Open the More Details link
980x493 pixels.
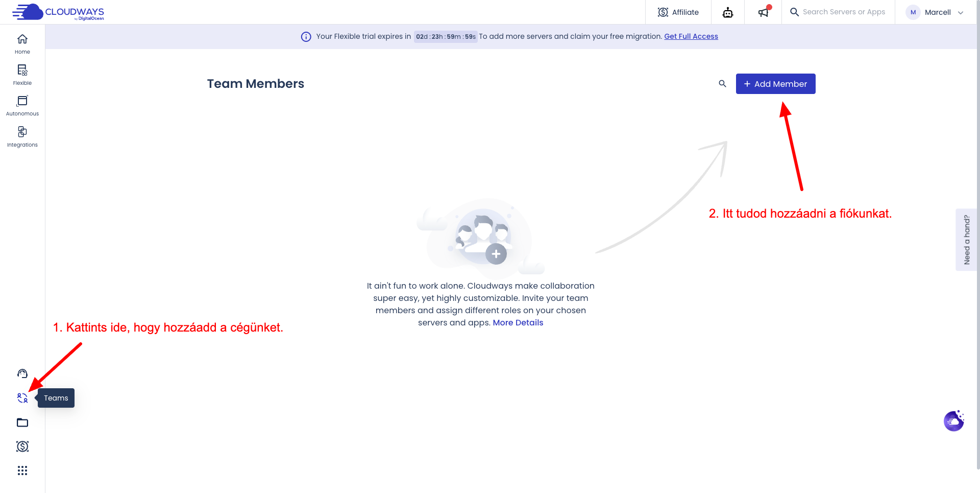pyautogui.click(x=518, y=323)
